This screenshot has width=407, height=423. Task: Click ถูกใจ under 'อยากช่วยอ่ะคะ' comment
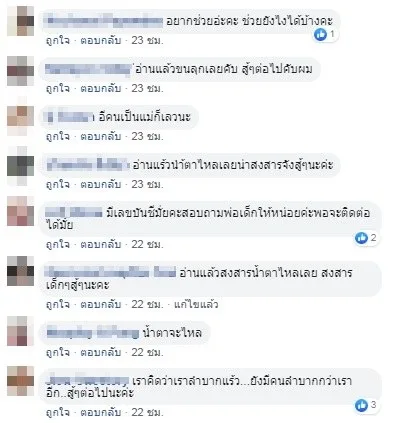58,41
